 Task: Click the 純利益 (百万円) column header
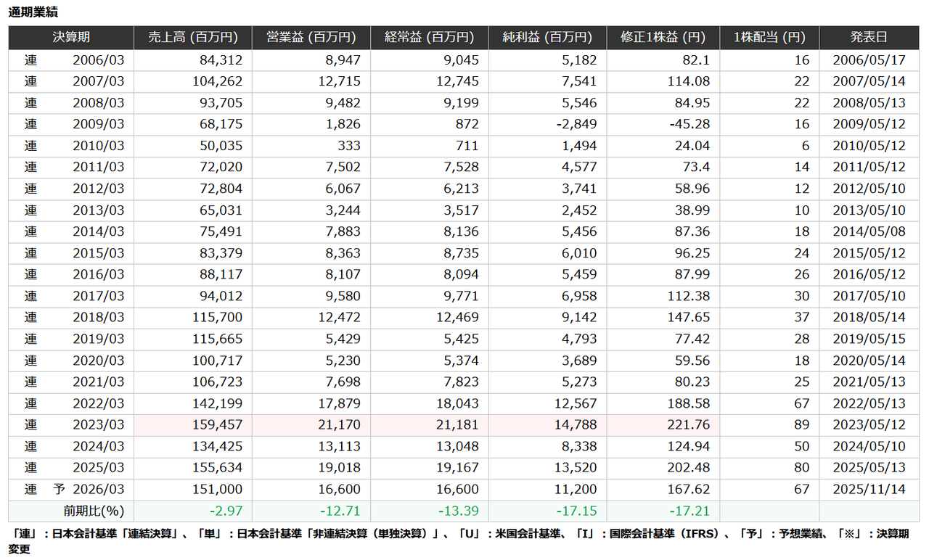click(547, 38)
